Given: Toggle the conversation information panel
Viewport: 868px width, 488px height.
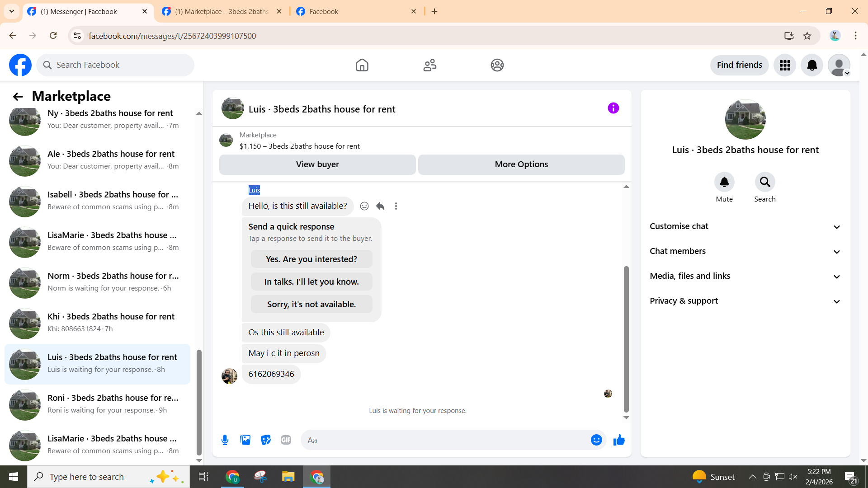Looking at the screenshot, I should click(x=613, y=108).
